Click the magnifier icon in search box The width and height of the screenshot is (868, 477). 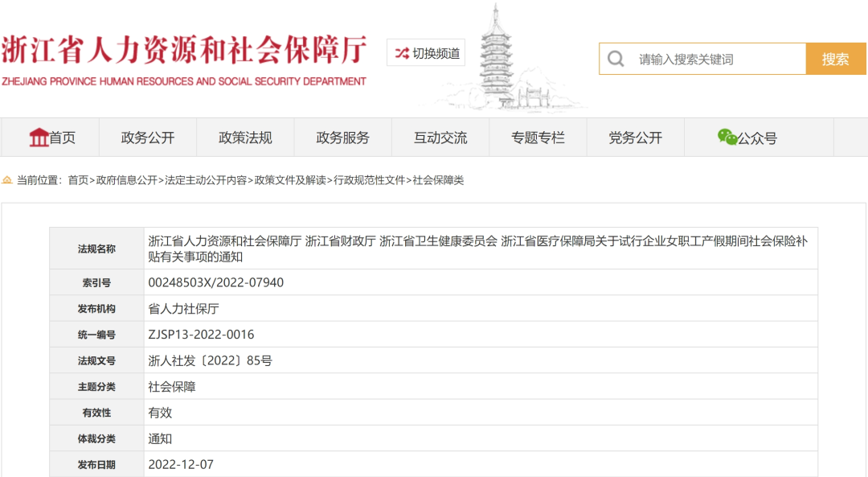[616, 59]
